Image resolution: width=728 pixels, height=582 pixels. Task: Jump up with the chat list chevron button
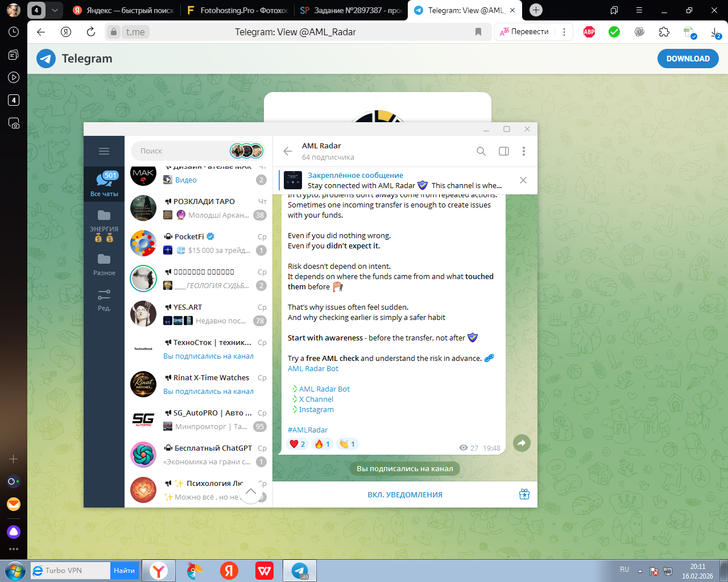[x=250, y=492]
